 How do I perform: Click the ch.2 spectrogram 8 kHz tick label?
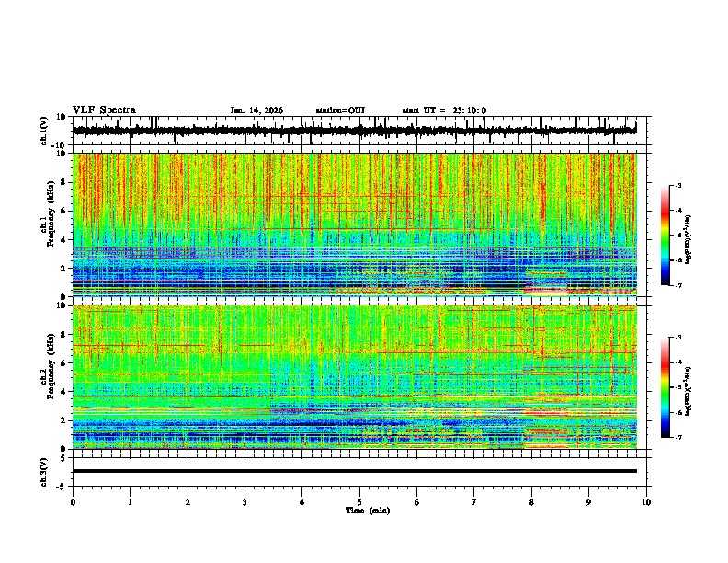coord(63,335)
